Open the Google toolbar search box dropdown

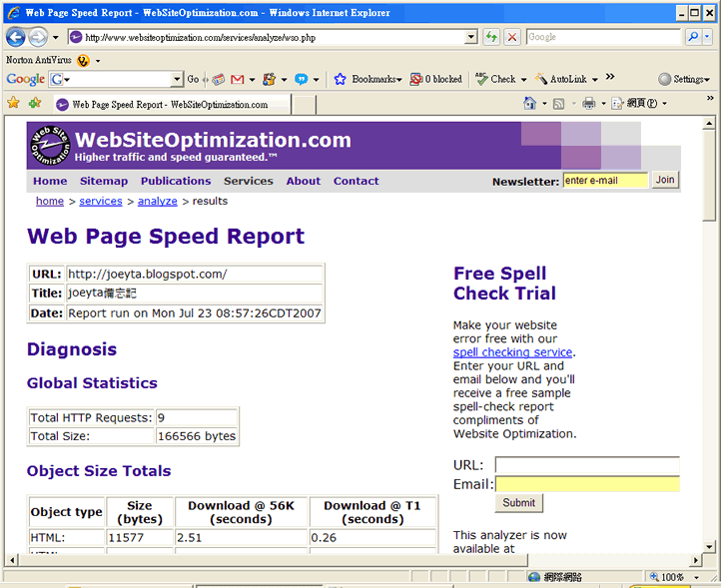(177, 80)
